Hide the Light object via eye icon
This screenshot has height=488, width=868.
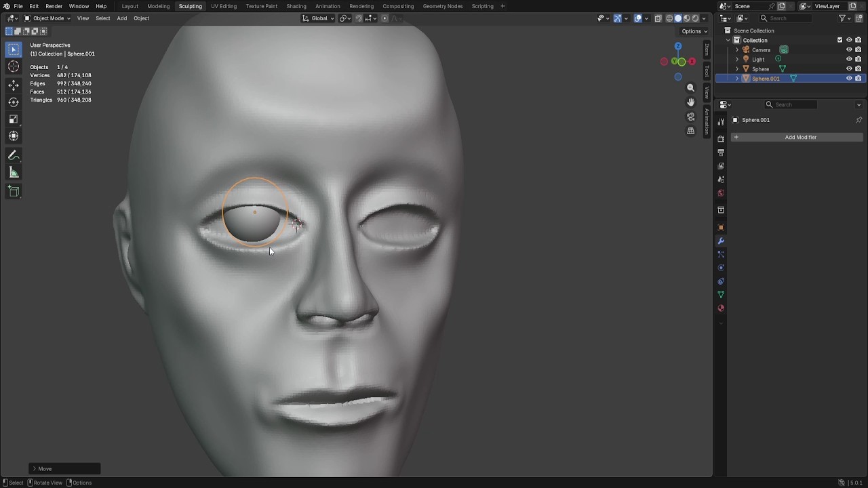[x=849, y=59]
